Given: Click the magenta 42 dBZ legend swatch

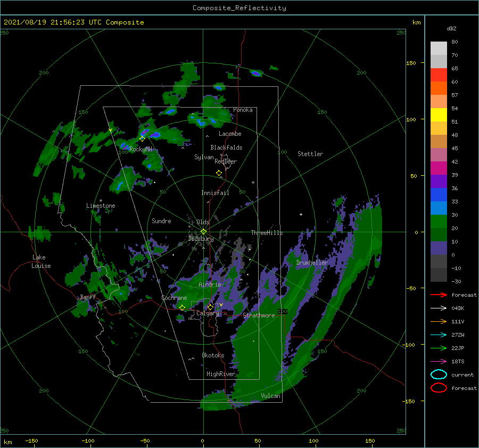Looking at the screenshot, I should 439,168.
